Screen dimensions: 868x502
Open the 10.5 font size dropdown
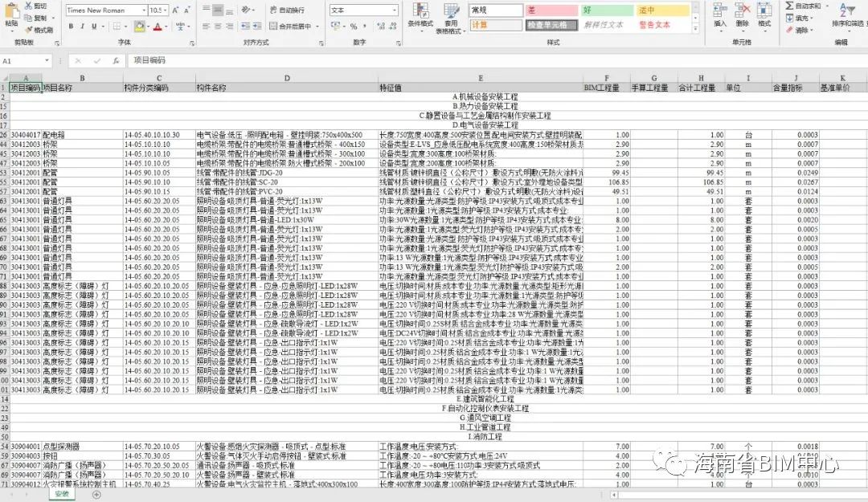[165, 10]
